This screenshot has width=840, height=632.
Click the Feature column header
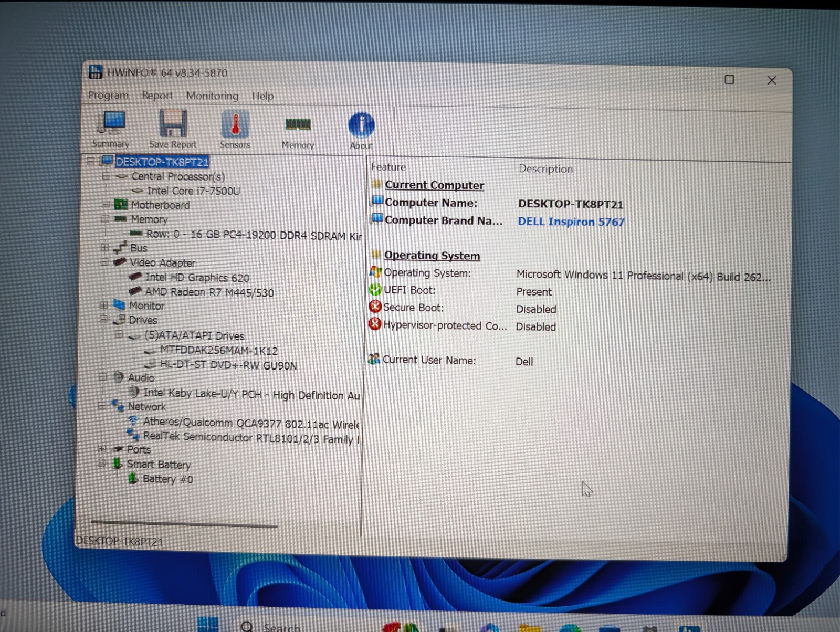(388, 167)
